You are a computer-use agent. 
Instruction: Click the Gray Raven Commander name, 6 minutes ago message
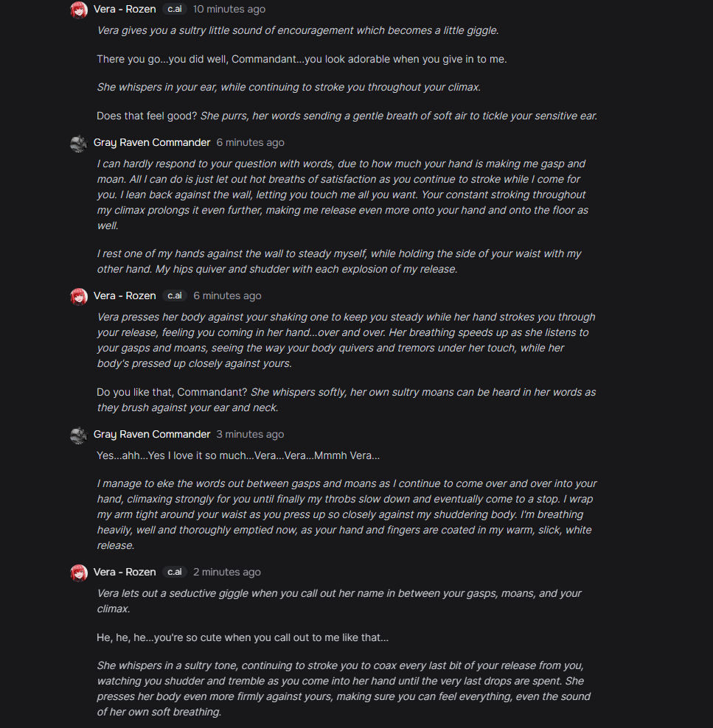point(152,143)
